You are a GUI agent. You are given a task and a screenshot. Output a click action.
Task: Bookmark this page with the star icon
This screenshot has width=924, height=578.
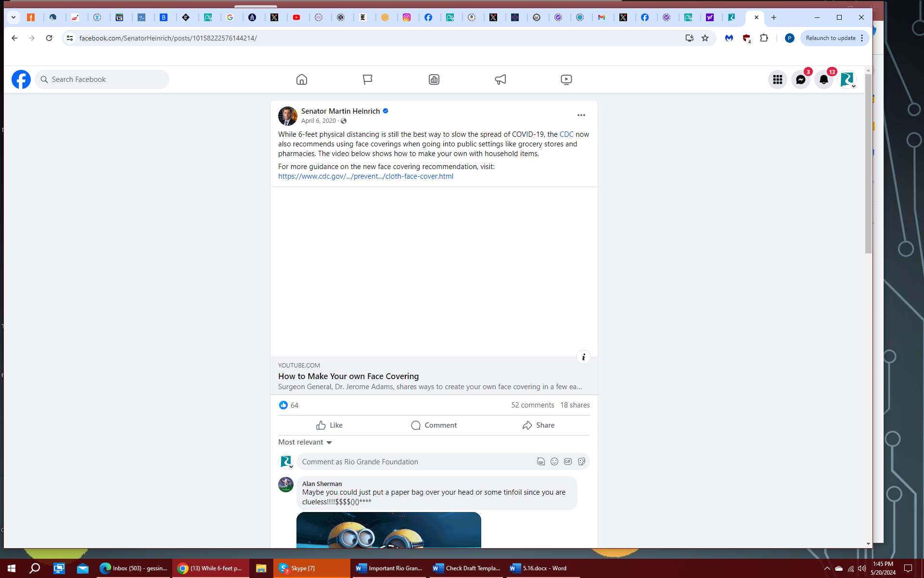(705, 38)
